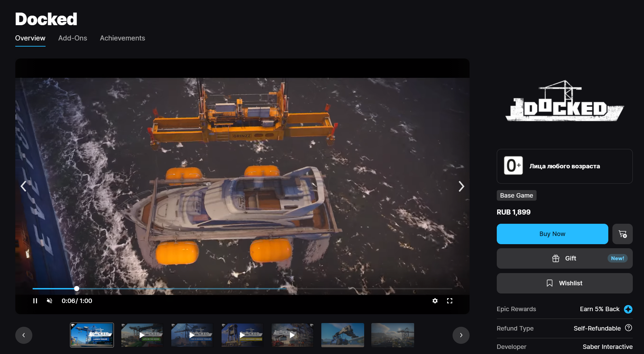Open video settings gear
This screenshot has height=354, width=644.
(x=435, y=301)
